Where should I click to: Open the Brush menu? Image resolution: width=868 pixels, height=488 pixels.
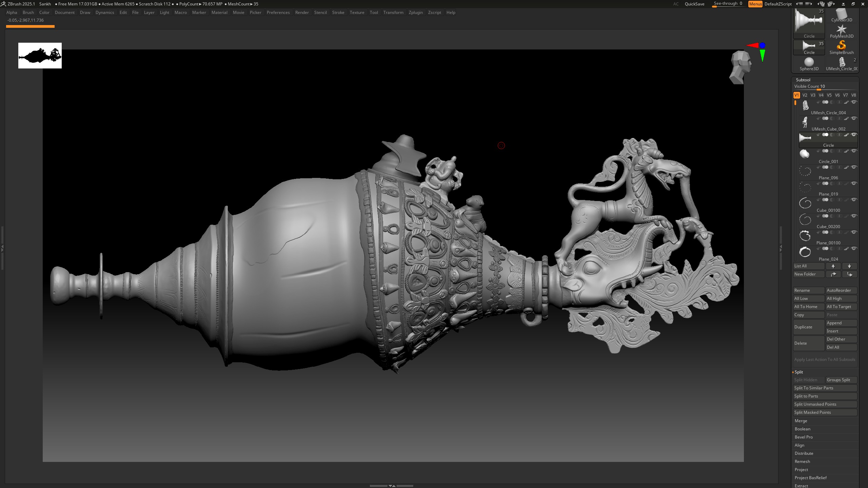28,13
